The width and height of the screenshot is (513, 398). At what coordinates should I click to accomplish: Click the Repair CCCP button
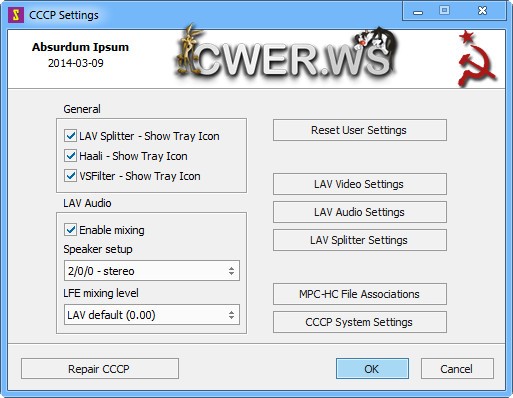(100, 369)
